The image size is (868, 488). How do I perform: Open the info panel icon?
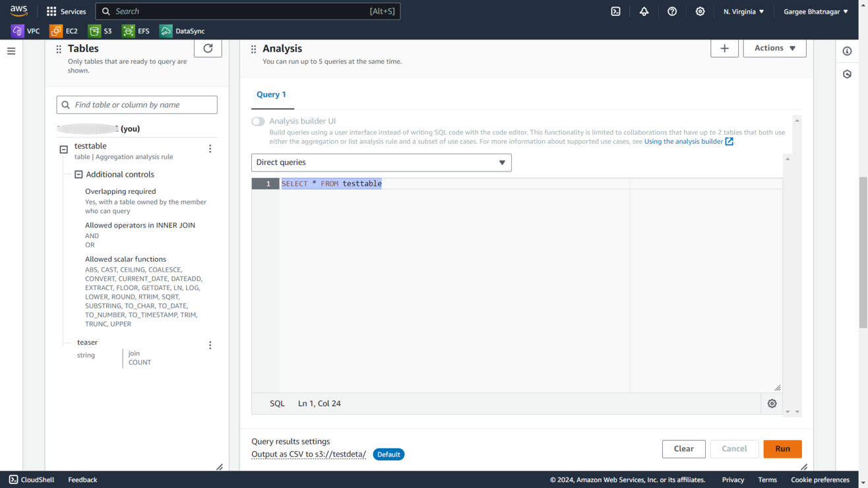pos(848,51)
